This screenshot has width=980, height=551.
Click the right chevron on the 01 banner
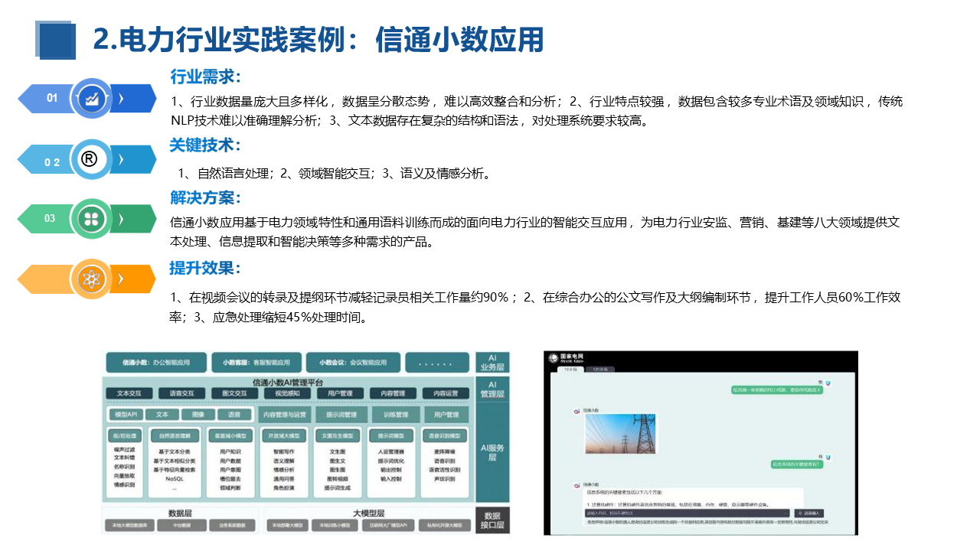[x=121, y=97]
